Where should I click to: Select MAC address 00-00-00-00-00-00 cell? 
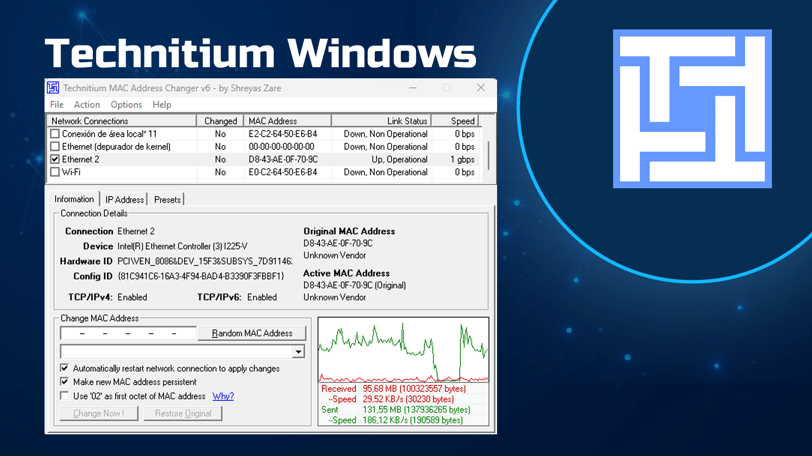pos(281,146)
